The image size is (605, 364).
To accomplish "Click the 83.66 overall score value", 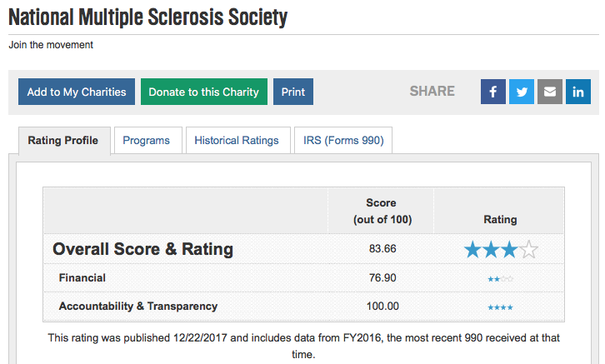I will point(382,249).
